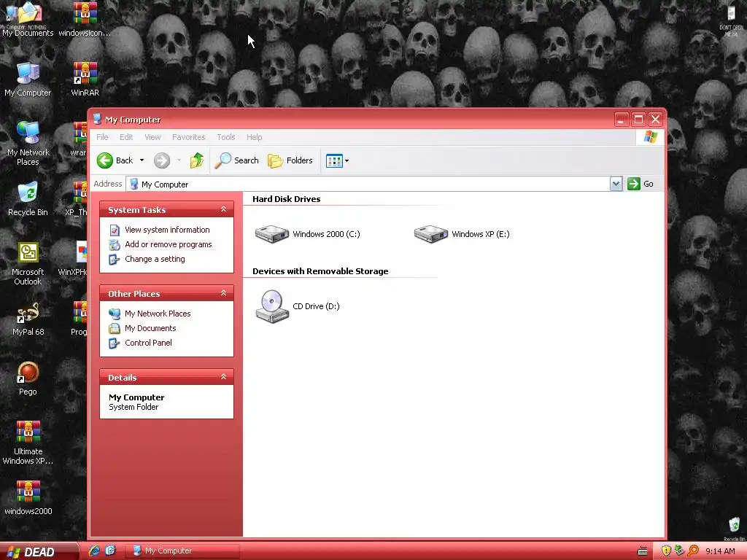This screenshot has height=560, width=747.
Task: Collapse the System Tasks panel
Action: [223, 209]
